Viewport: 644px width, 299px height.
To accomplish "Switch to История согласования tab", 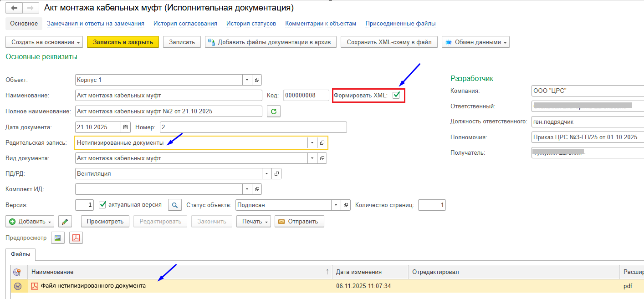I will (185, 24).
